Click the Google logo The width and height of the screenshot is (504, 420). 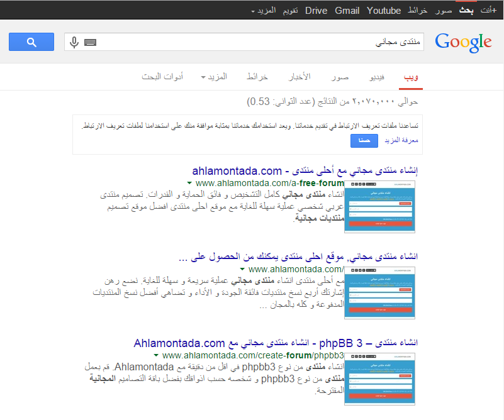(463, 42)
